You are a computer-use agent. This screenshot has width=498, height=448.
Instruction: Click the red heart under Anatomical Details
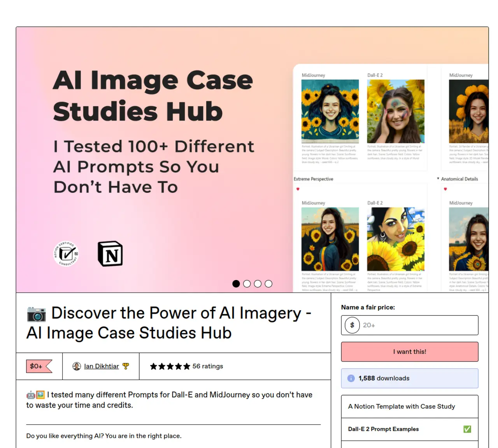pos(445,189)
